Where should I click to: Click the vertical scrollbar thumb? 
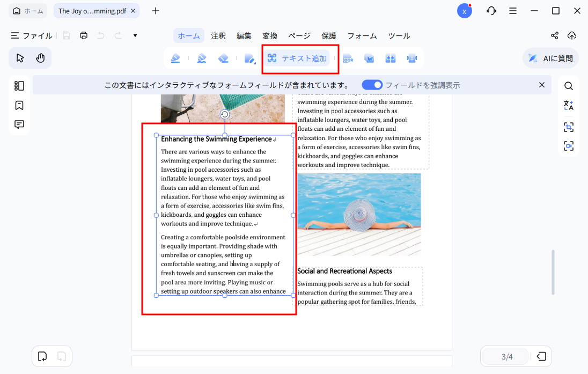tap(553, 272)
